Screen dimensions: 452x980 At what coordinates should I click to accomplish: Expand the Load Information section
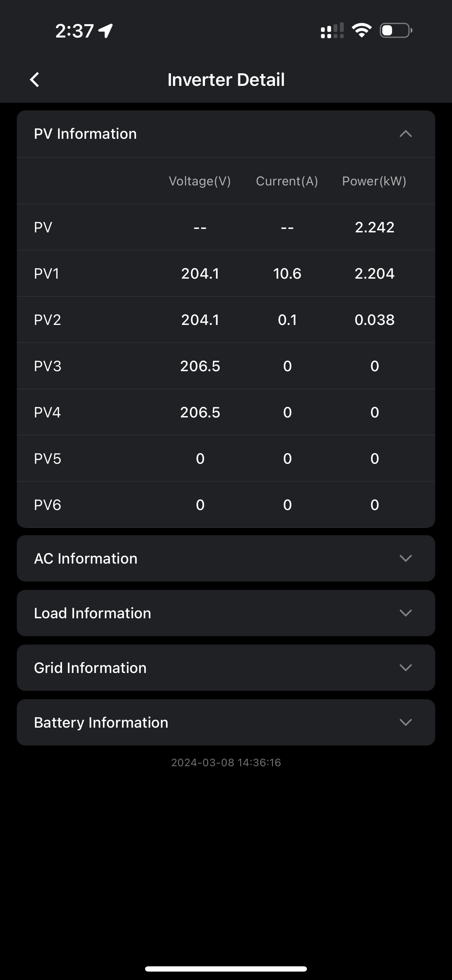pos(406,613)
